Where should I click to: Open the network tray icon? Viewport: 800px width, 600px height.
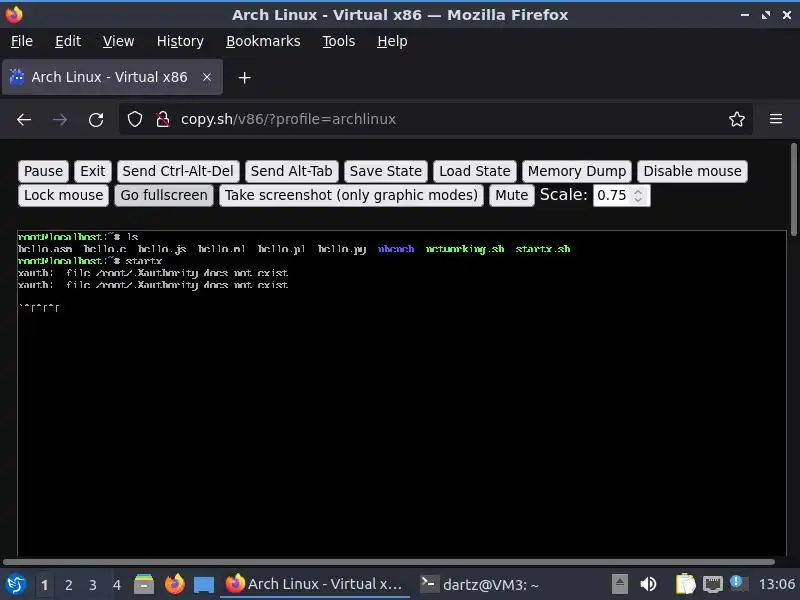pos(712,584)
